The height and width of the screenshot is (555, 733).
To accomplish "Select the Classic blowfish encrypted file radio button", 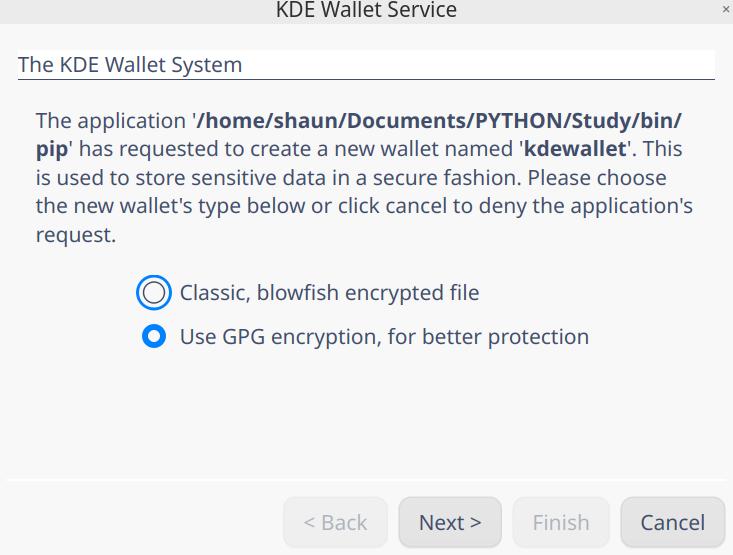I will point(154,293).
